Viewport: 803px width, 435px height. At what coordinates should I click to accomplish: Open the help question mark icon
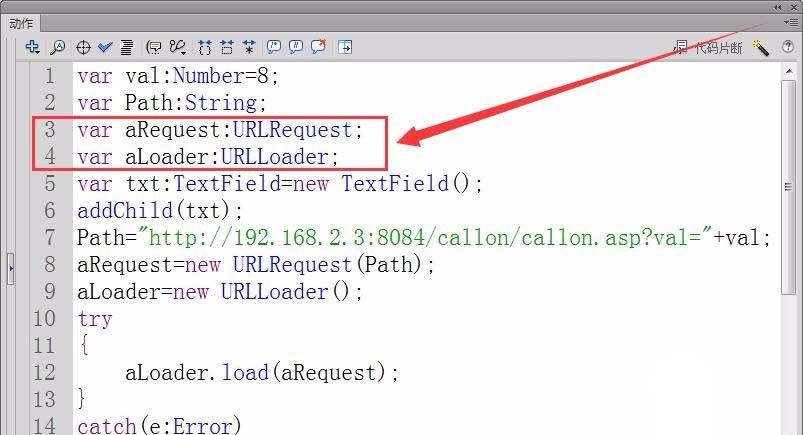788,47
